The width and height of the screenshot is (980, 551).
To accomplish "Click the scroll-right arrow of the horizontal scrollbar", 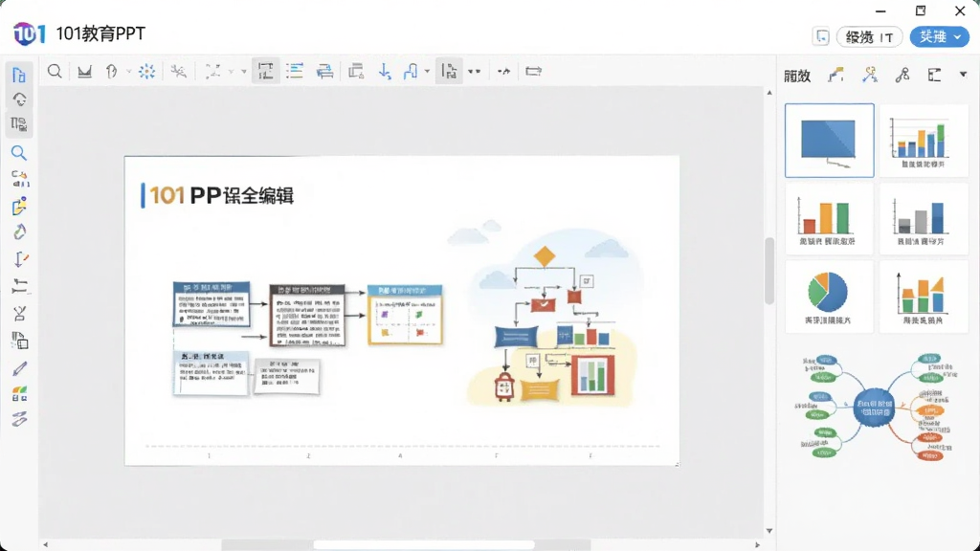I will [758, 544].
